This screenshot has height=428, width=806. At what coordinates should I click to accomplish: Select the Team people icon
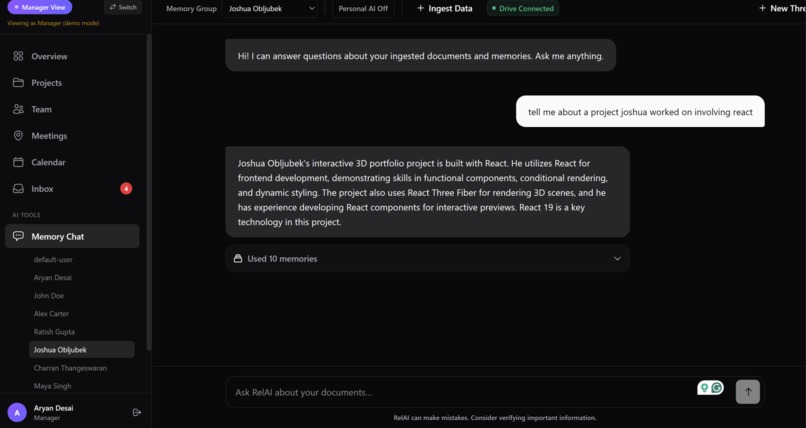click(18, 109)
